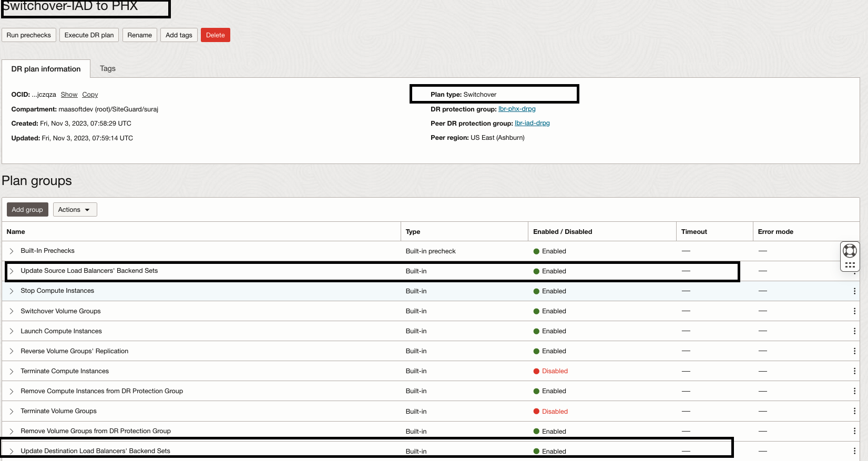
Task: Click Disabled status of Terminate Compute Instances
Action: click(550, 371)
